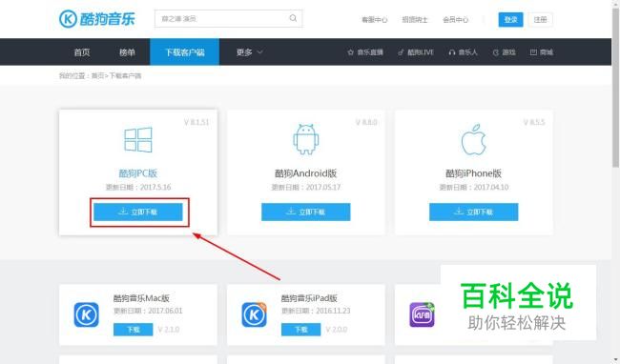This screenshot has width=620, height=364.
Task: Click the 酷狗音乐Mac版 app icon
Action: pos(86,314)
